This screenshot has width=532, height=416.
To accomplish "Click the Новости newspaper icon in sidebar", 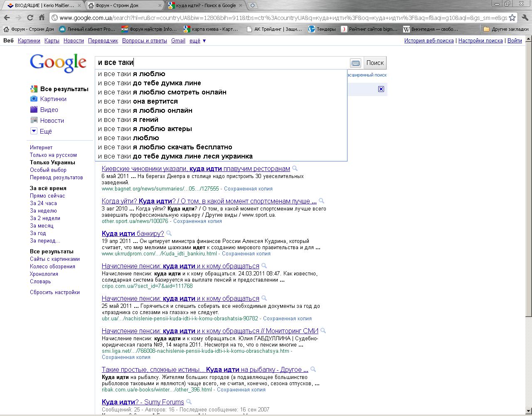I will 34,121.
